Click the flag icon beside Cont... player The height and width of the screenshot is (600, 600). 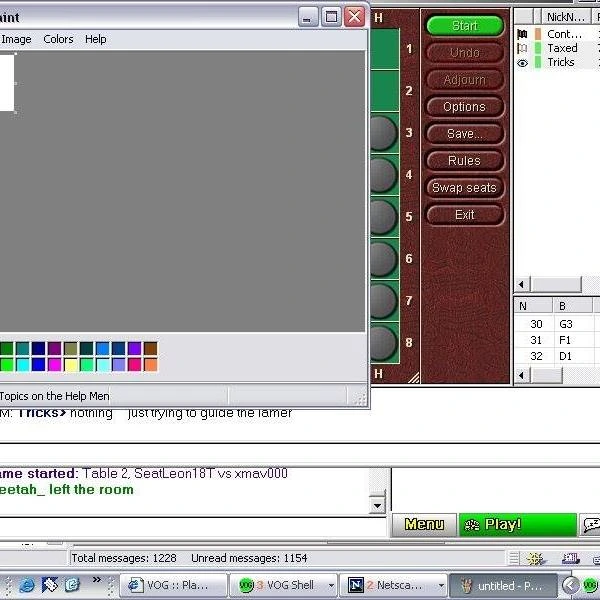pos(522,34)
